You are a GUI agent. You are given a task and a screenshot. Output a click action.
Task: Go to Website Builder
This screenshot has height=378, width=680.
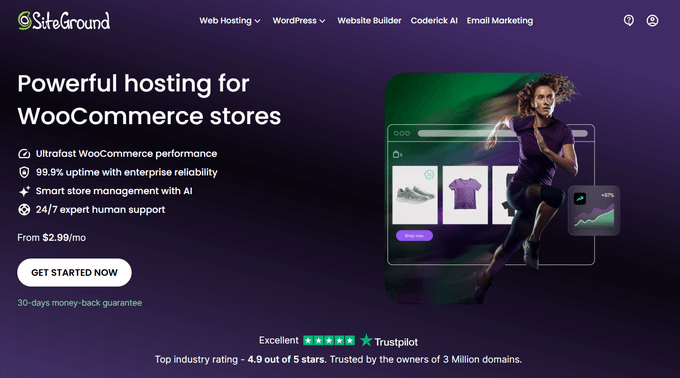[x=369, y=20]
